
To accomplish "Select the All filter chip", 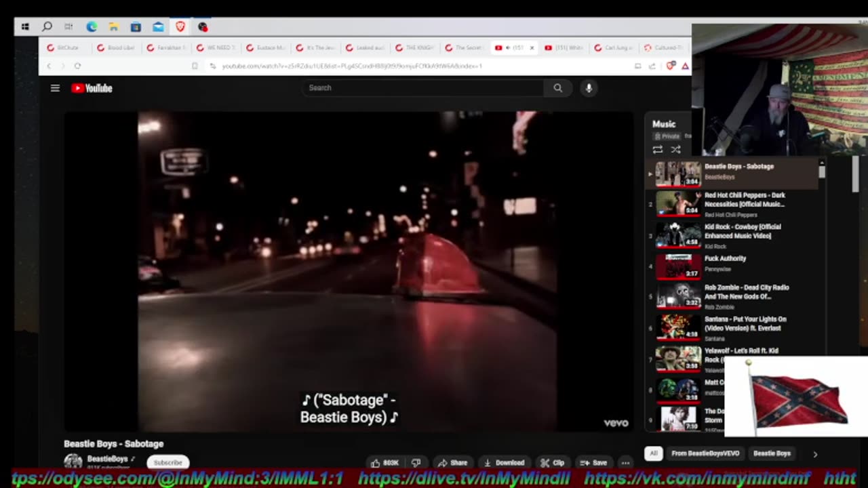I will (x=653, y=453).
